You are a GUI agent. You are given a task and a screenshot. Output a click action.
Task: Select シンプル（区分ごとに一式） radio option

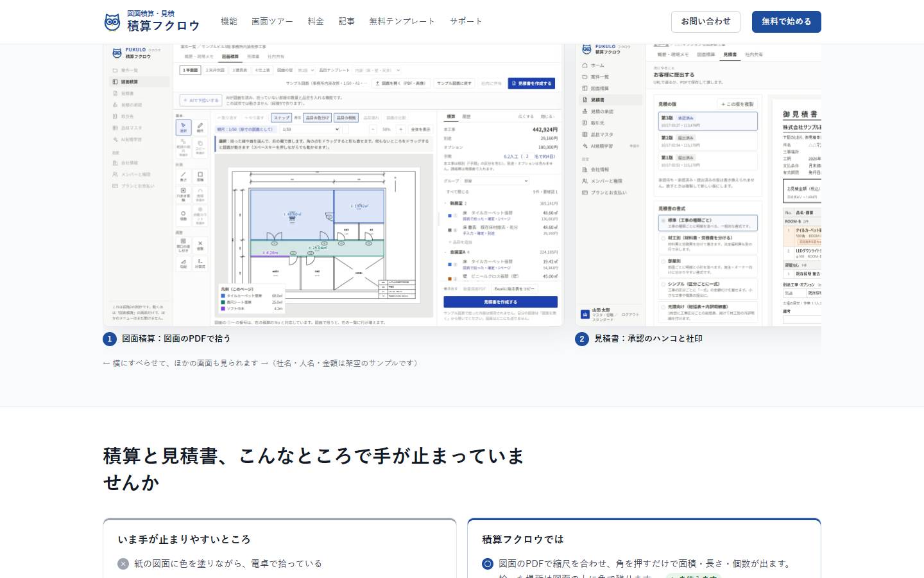click(663, 285)
